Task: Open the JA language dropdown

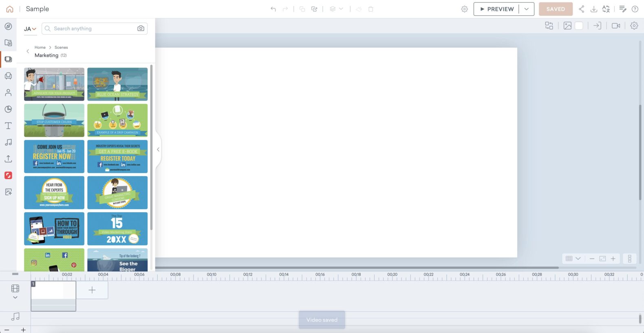Action: coord(30,29)
